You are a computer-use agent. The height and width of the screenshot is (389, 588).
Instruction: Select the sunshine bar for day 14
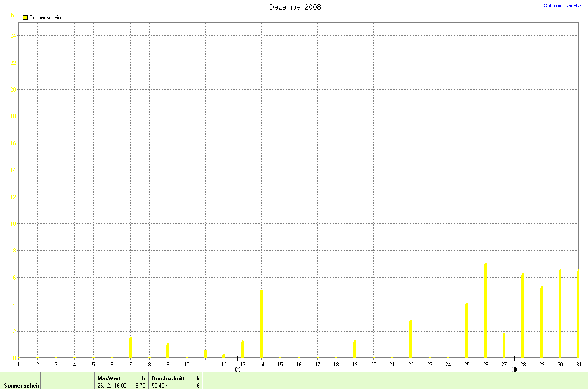click(x=261, y=324)
